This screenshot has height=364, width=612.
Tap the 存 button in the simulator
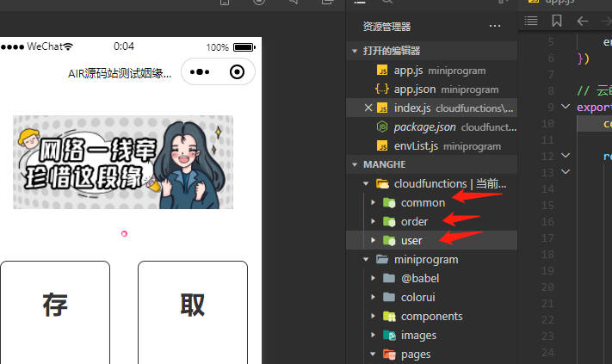click(55, 312)
